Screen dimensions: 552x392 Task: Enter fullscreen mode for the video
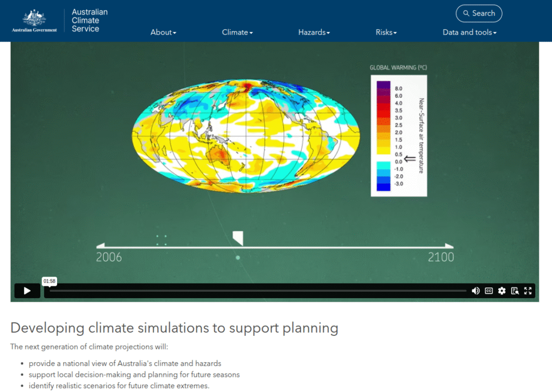pyautogui.click(x=528, y=291)
